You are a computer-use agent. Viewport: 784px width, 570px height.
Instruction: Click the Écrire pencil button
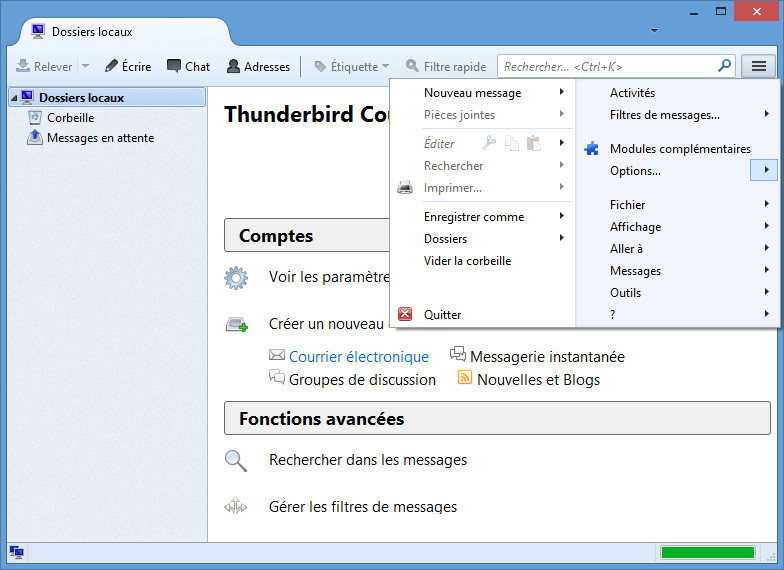point(128,66)
